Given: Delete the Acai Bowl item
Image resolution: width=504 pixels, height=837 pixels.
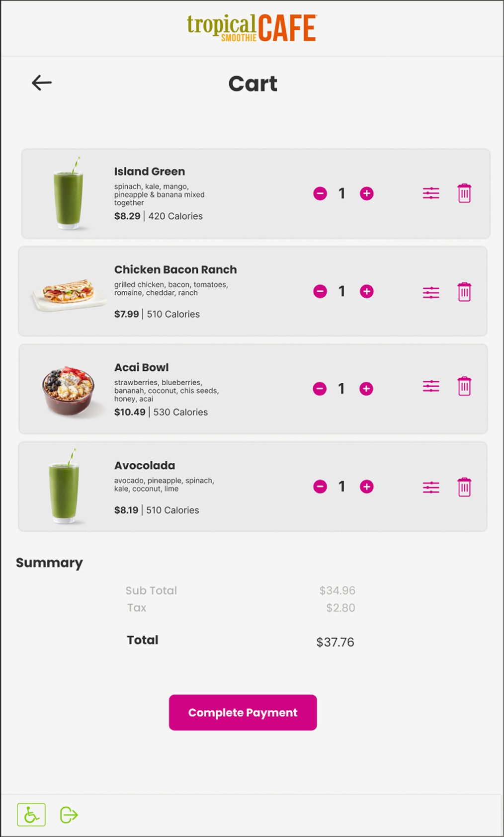Looking at the screenshot, I should [x=464, y=386].
